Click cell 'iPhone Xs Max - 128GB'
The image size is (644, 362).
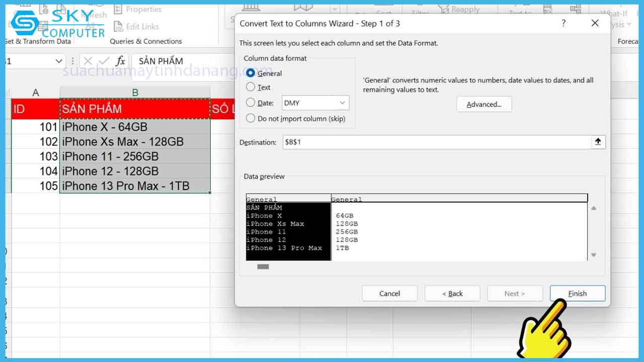tap(135, 141)
